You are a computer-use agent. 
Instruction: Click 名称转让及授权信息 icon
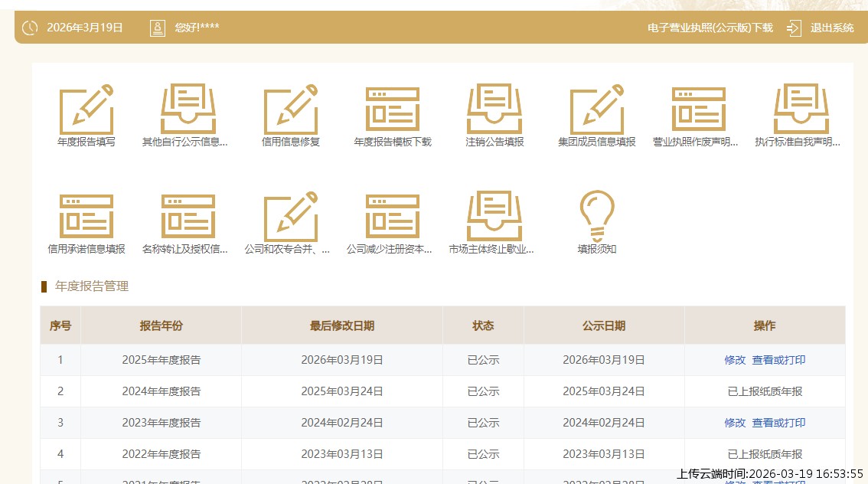188,217
